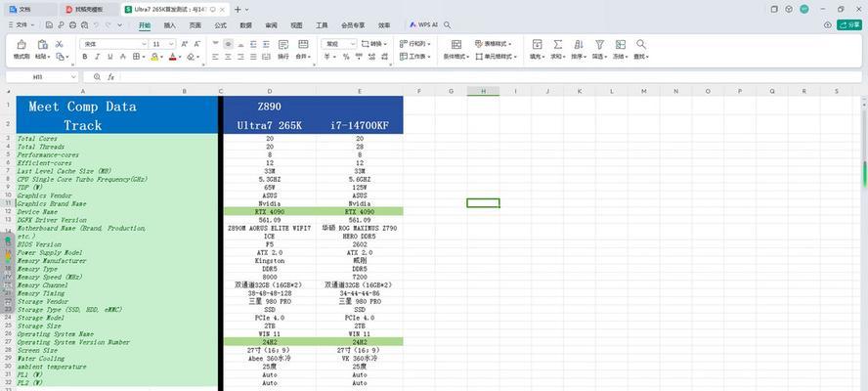The image size is (868, 391).
Task: Open the font size dropdown showing 11
Action: [172, 44]
